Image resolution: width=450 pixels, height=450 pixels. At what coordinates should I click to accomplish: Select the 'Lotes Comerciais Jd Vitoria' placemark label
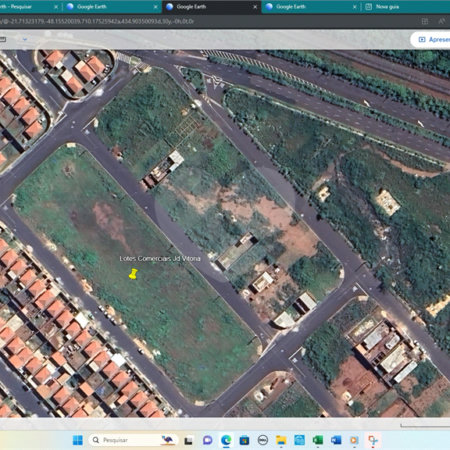(x=160, y=258)
